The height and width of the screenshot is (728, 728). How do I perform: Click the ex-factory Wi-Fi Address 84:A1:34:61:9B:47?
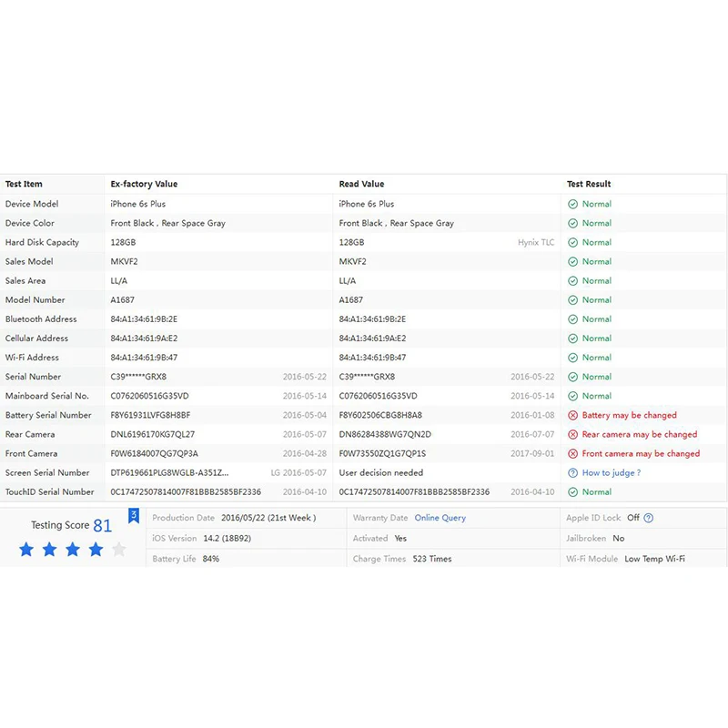pyautogui.click(x=144, y=358)
